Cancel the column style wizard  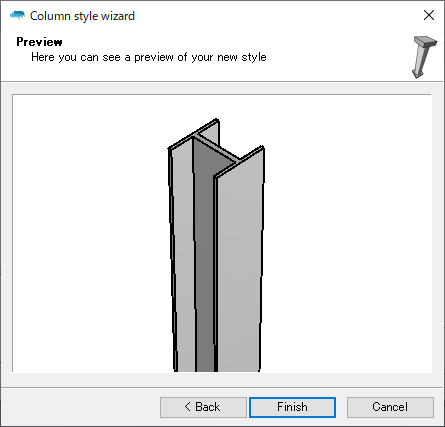click(390, 407)
